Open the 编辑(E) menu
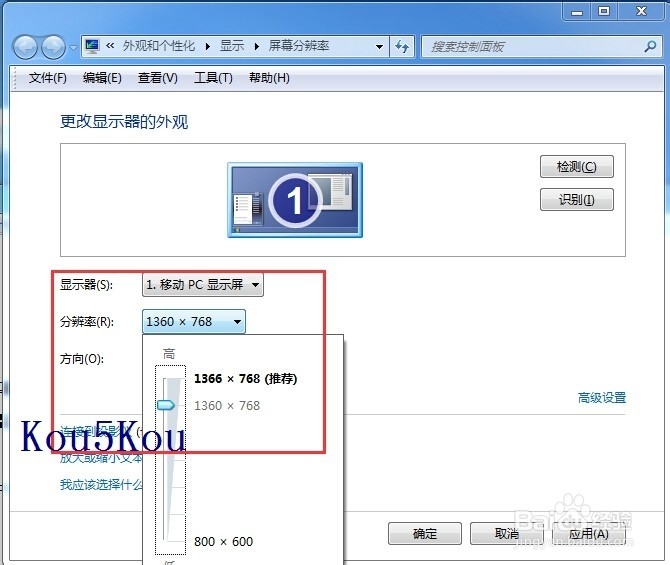This screenshot has height=565, width=670. (102, 78)
